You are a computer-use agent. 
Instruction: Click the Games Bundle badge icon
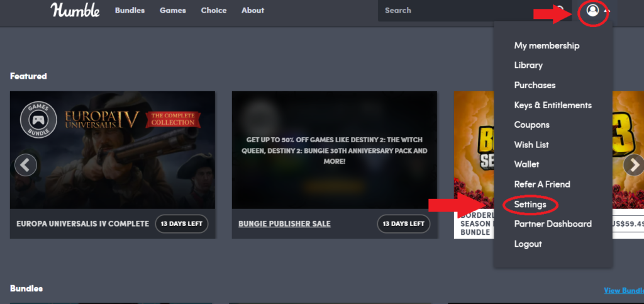pos(38,120)
